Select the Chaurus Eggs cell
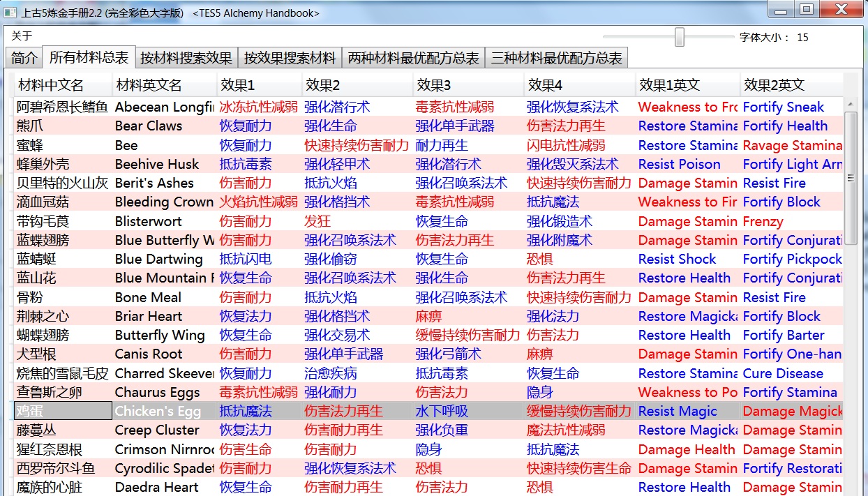Viewport: 868px width, 496px height. click(x=165, y=392)
